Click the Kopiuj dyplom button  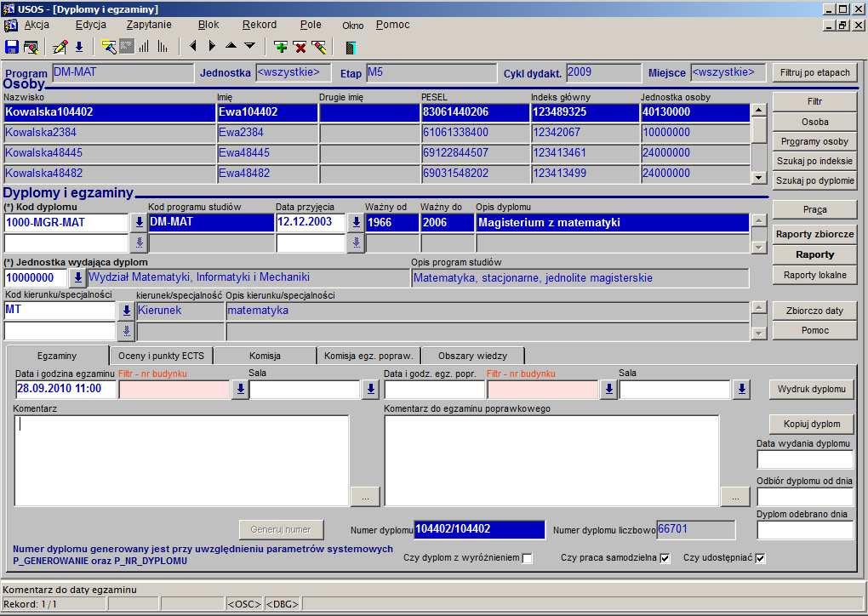811,425
